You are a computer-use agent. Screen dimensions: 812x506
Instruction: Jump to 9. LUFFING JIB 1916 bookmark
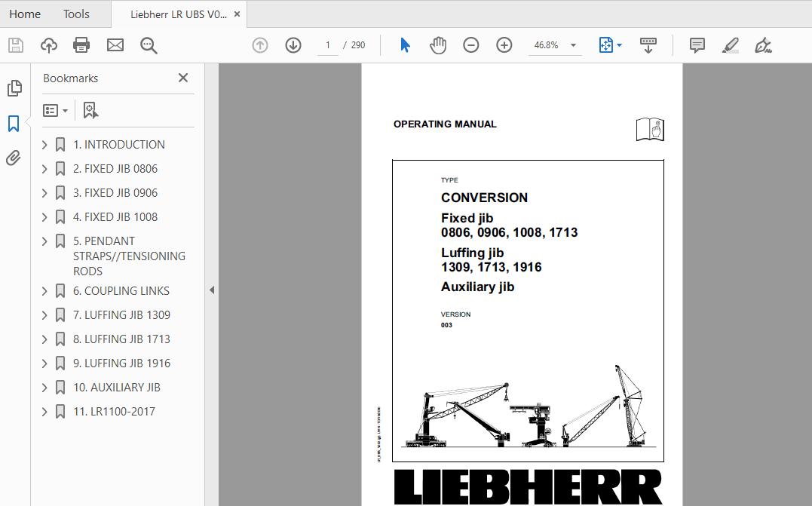click(121, 363)
